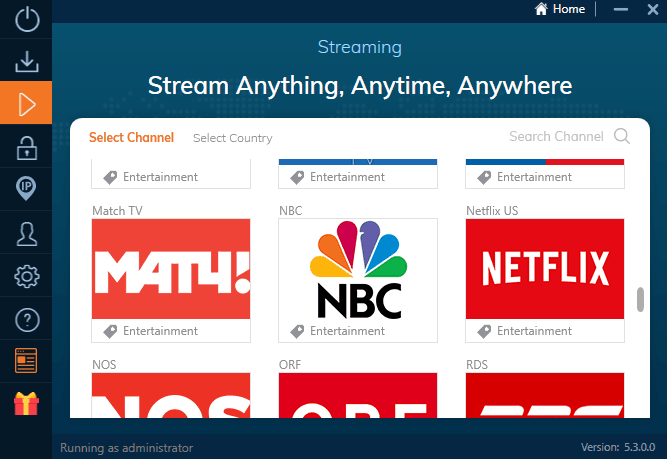Switch to the Select Channel tab
Image resolution: width=667 pixels, height=459 pixels.
click(x=131, y=138)
